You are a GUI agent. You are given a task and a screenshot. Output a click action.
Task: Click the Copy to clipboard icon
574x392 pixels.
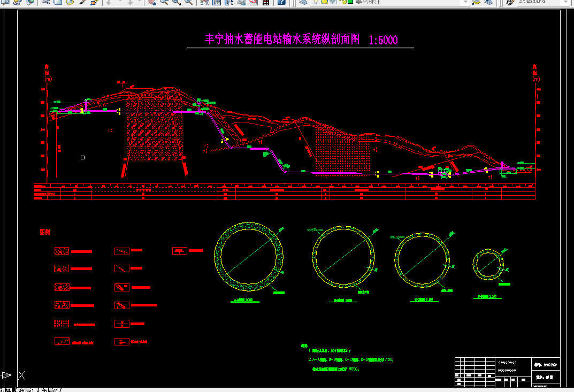tap(57, 2)
